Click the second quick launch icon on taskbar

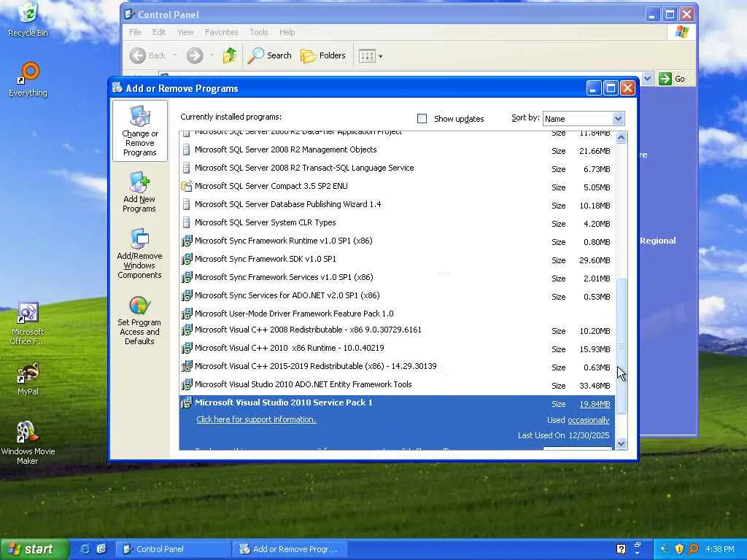click(101, 549)
